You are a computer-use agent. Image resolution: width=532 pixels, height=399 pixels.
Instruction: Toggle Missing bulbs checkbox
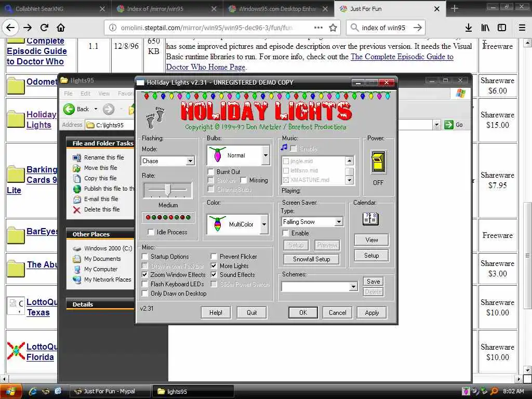(243, 180)
